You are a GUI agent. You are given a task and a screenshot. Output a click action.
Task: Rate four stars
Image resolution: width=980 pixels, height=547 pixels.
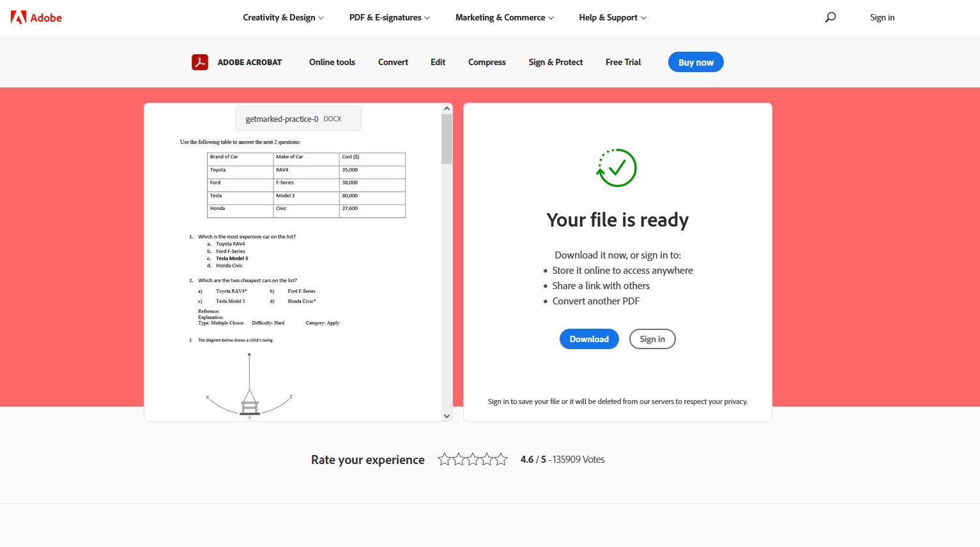[487, 459]
